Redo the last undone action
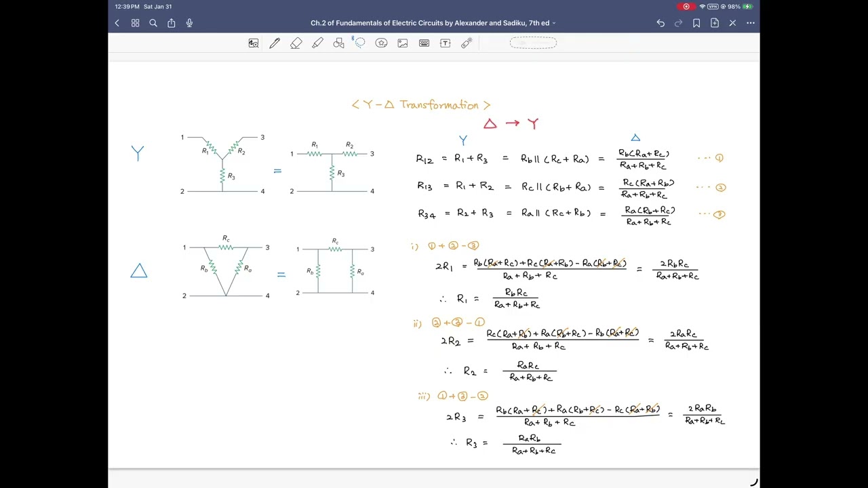This screenshot has width=868, height=488. 678,23
